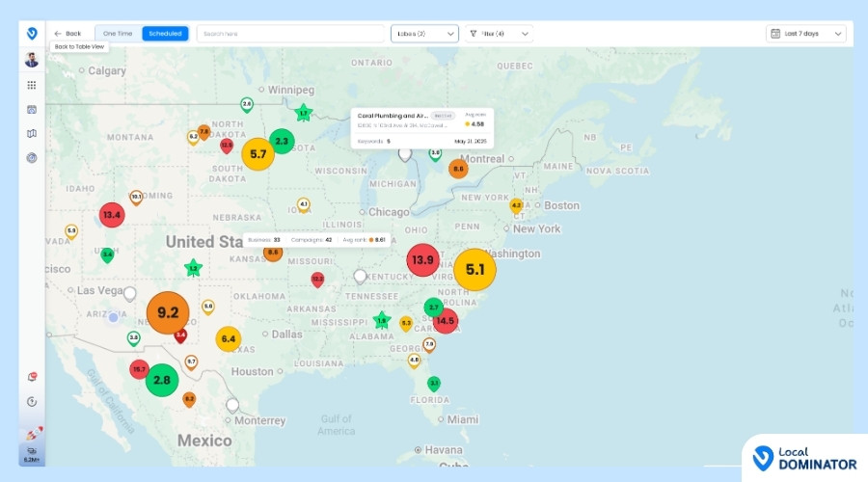
Task: Open Coral Plumbing and Air popup title
Action: pyautogui.click(x=392, y=116)
